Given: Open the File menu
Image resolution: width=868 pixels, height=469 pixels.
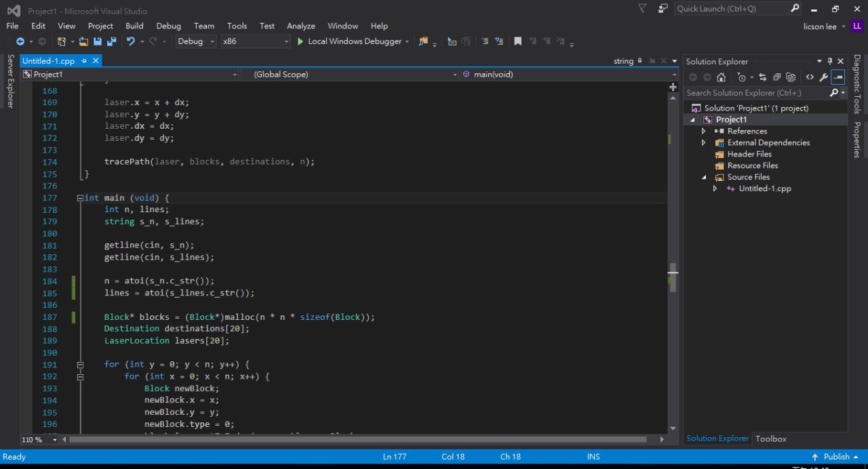Looking at the screenshot, I should point(12,26).
